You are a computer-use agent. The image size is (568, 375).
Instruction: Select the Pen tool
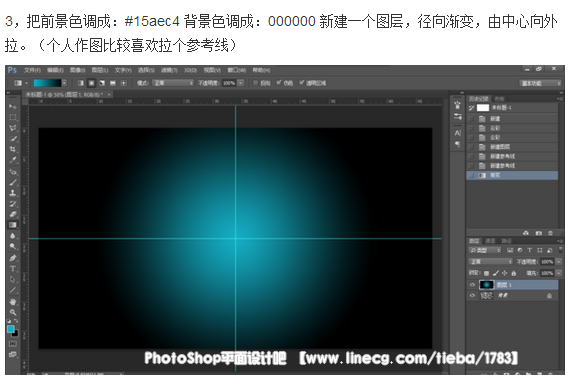coord(13,258)
